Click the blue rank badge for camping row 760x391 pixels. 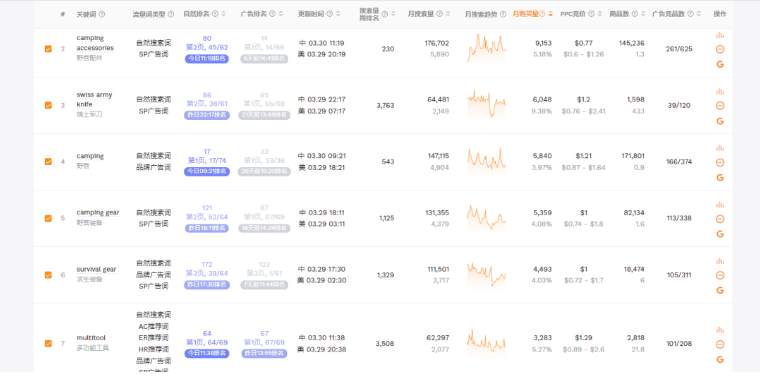(207, 172)
